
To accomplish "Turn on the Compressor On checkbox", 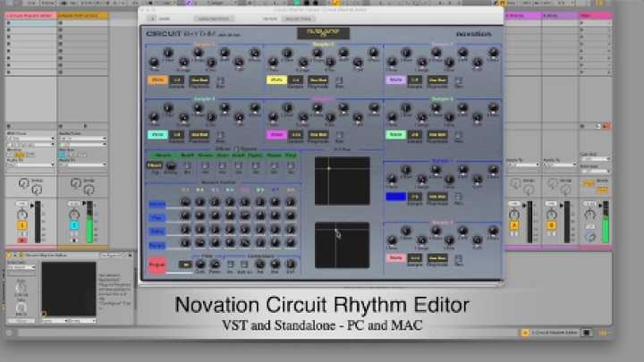I will click(x=230, y=265).
